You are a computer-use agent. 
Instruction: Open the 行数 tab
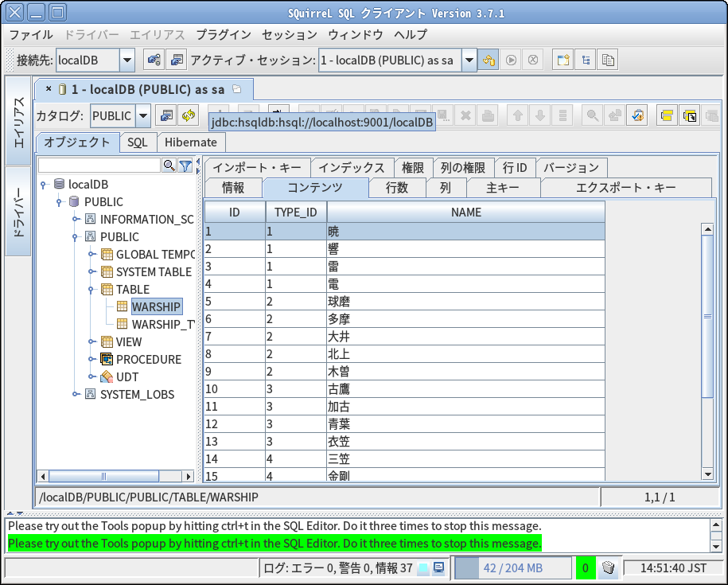point(397,188)
